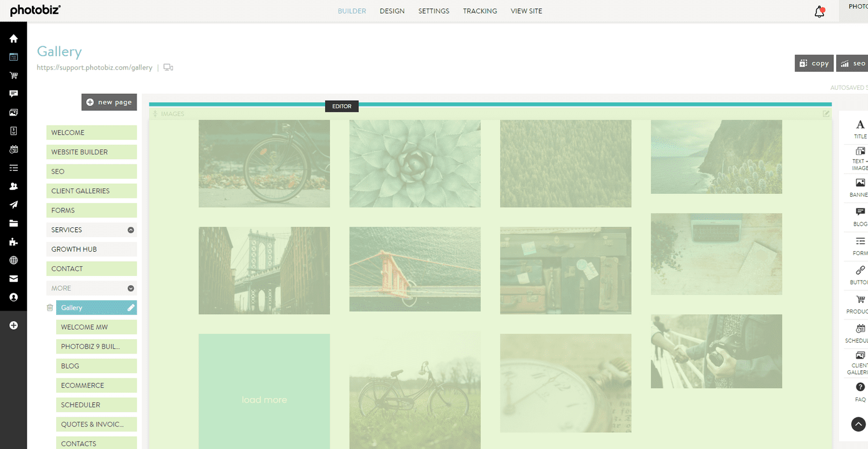Open the Mail icon in the left sidebar

point(13,278)
